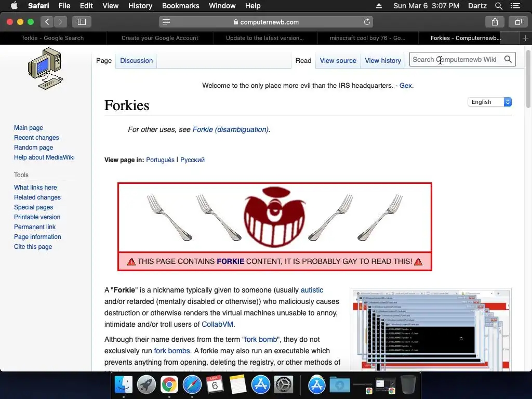Add a new tab with the plus button
532x399 pixels.
pos(525,38)
